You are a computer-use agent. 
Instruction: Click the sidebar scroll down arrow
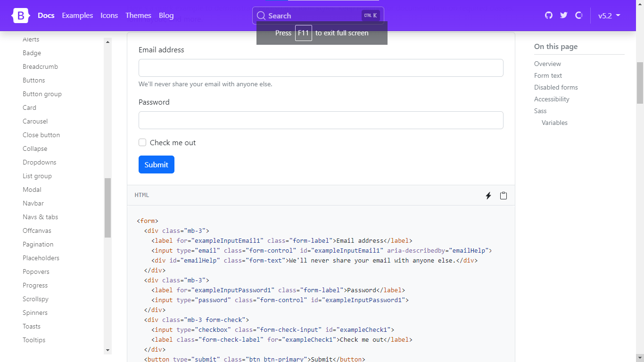[x=107, y=350]
